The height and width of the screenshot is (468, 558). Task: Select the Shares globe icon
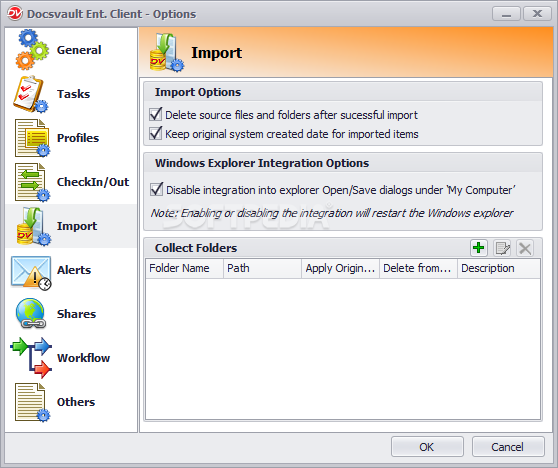pos(31,314)
